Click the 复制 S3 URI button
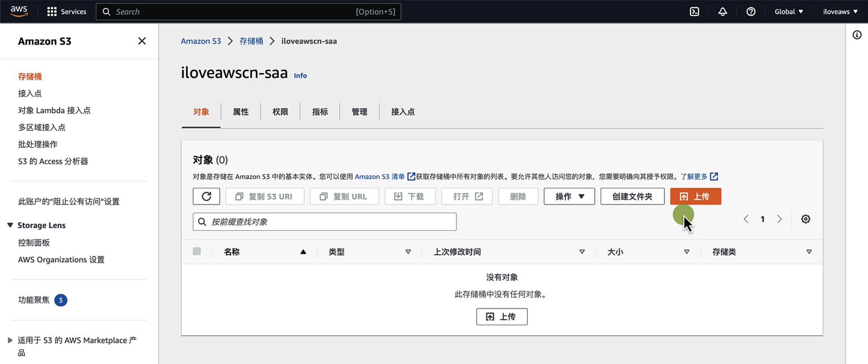 [265, 196]
